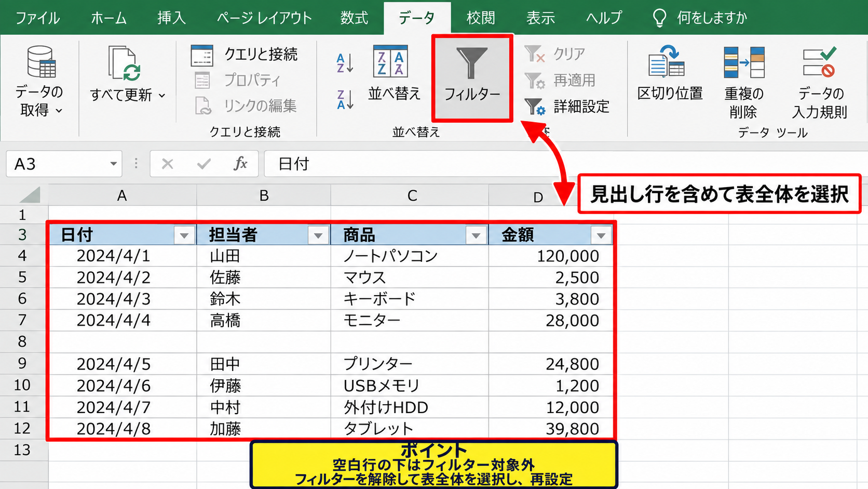Click the Get Data (データの取得) database icon

(x=41, y=62)
